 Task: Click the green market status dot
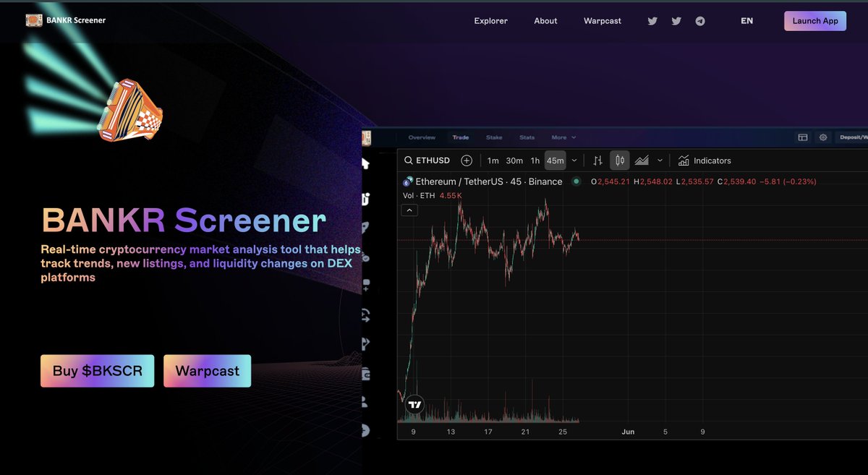[x=576, y=181]
